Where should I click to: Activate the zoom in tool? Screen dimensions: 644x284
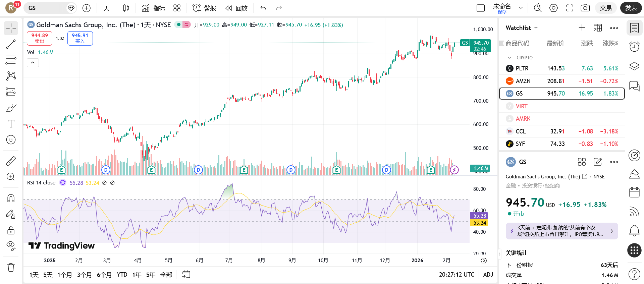[11, 177]
